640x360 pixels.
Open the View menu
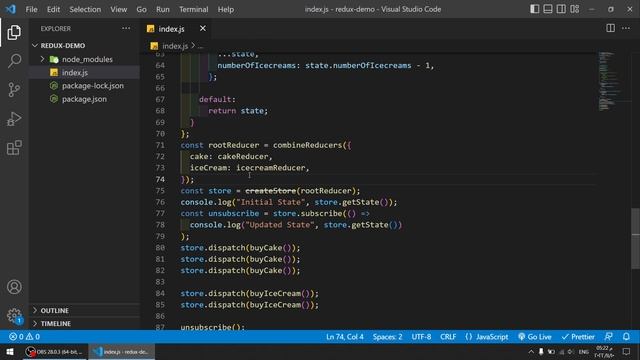tap(118, 9)
